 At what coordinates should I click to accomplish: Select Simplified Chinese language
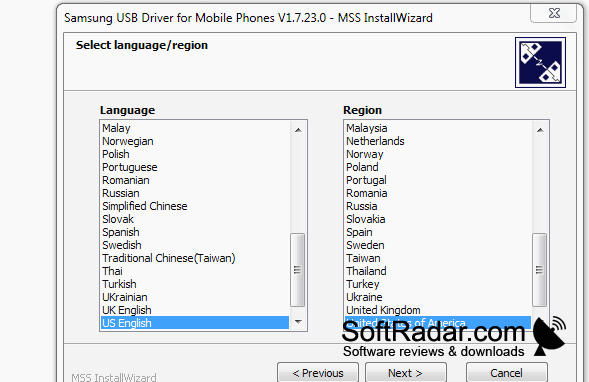click(x=195, y=206)
